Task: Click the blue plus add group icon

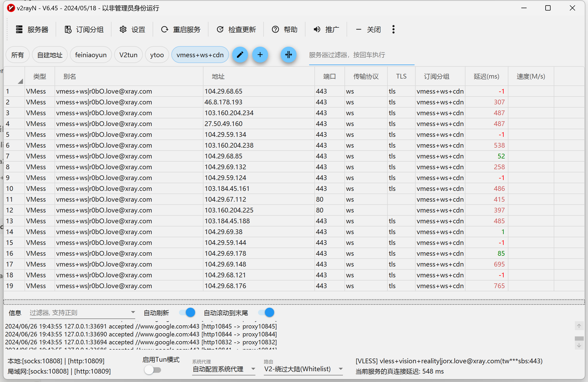Action: click(260, 55)
